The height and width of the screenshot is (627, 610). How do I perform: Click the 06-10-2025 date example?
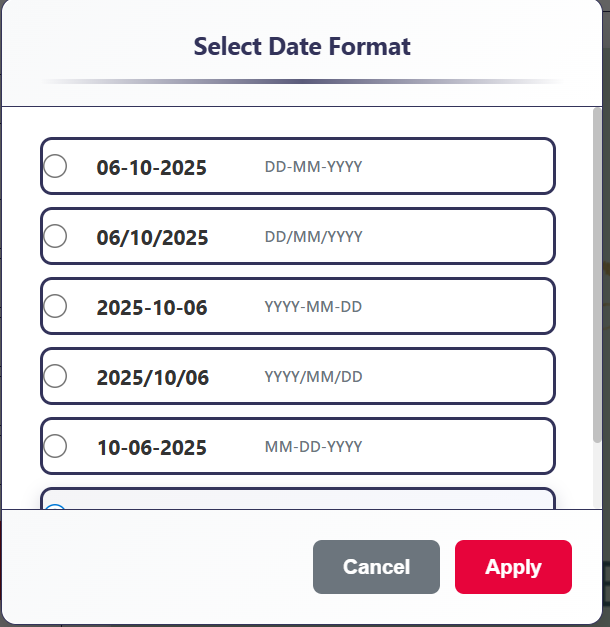152,167
